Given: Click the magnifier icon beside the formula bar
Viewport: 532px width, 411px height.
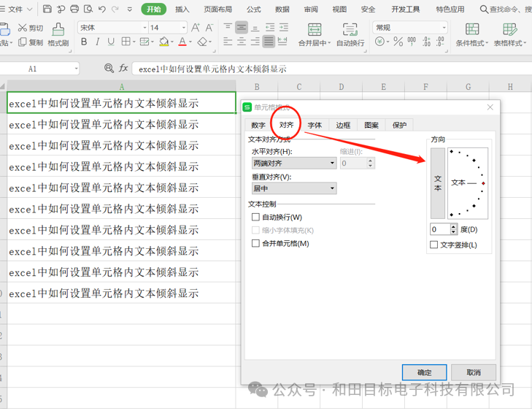Looking at the screenshot, I should (109, 68).
